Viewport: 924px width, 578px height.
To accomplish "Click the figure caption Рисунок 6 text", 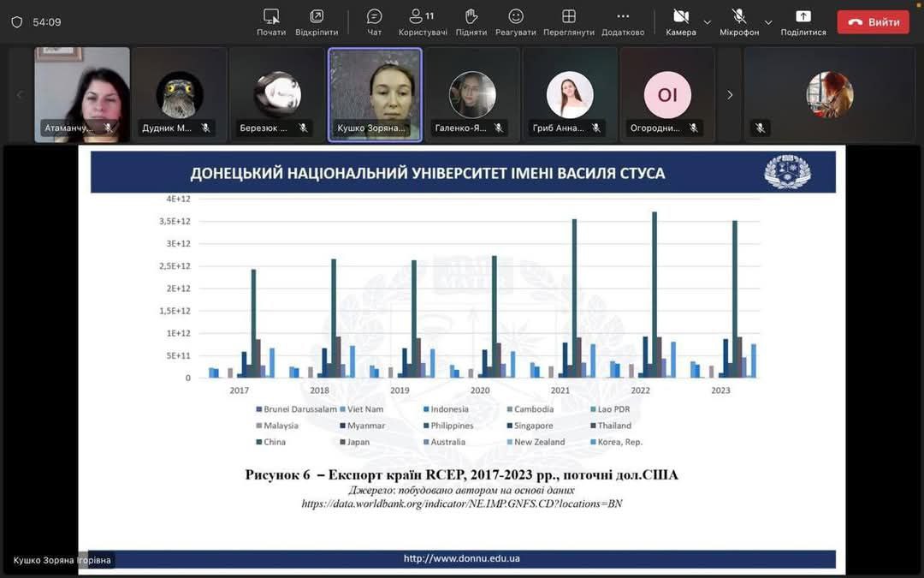I will 462,474.
